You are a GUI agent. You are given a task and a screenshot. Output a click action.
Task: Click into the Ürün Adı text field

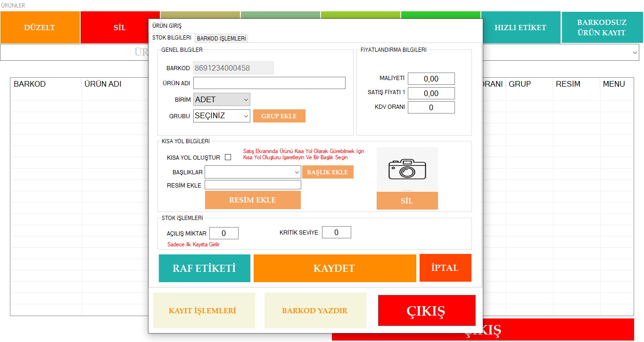pyautogui.click(x=269, y=83)
